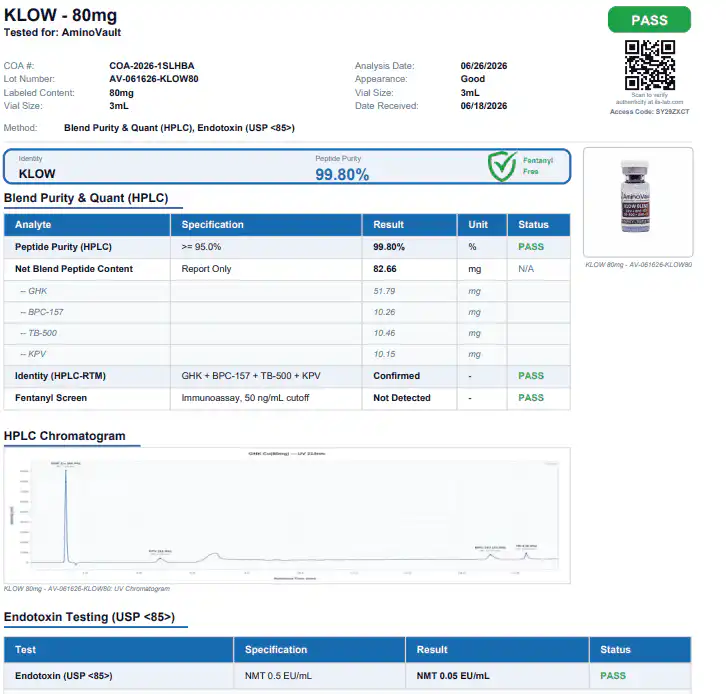Click the TB-500 result 10.46
The height and width of the screenshot is (694, 726).
[384, 333]
